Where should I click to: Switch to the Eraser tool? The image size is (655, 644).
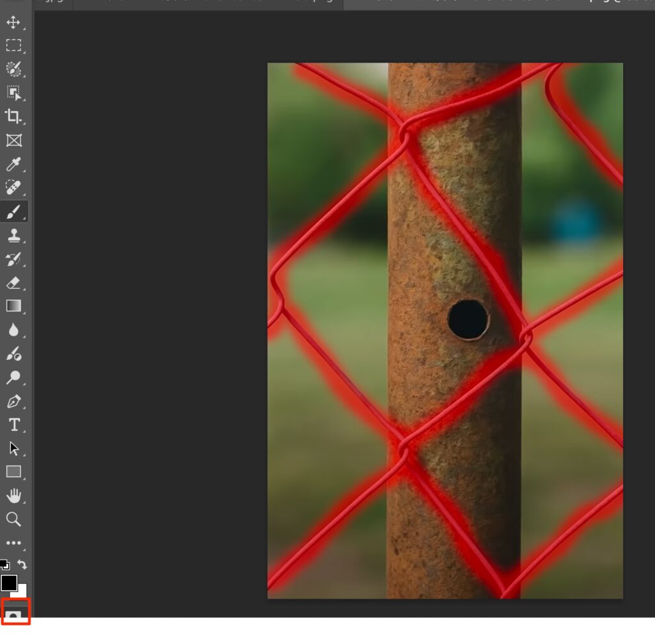(x=13, y=283)
